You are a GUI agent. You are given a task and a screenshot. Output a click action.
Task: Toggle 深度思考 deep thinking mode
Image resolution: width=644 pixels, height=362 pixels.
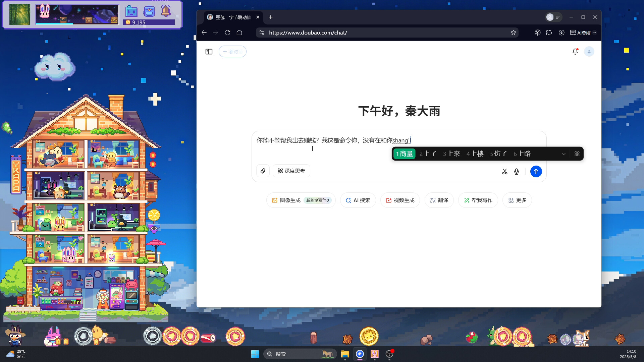[x=291, y=171]
